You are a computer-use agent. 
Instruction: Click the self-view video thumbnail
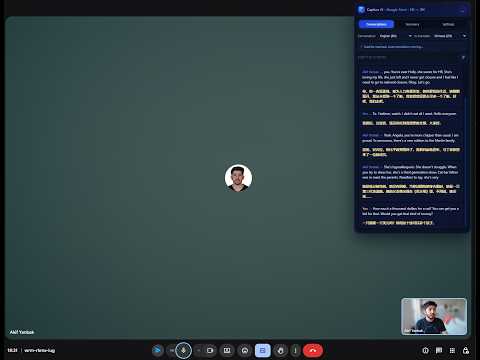click(434, 317)
